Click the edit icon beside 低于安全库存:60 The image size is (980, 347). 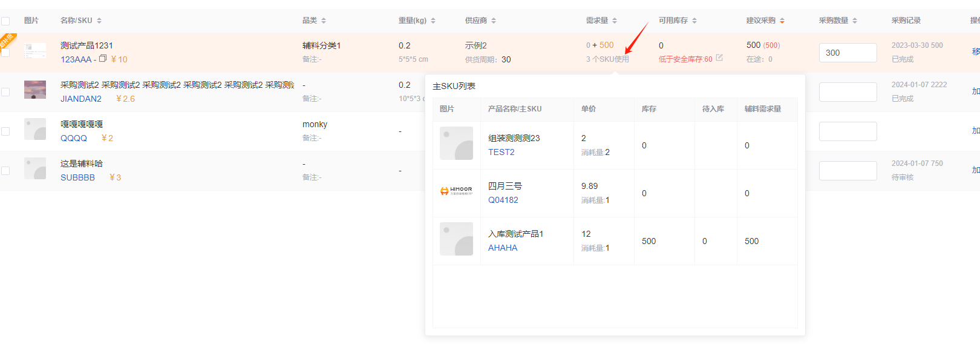pyautogui.click(x=719, y=58)
